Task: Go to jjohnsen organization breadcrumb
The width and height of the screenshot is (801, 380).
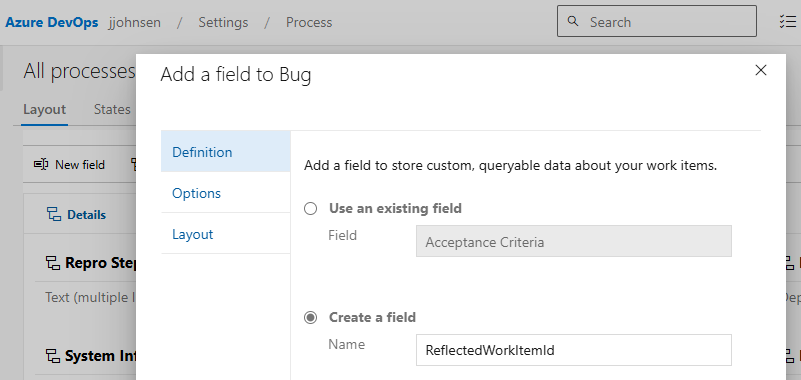Action: click(134, 22)
